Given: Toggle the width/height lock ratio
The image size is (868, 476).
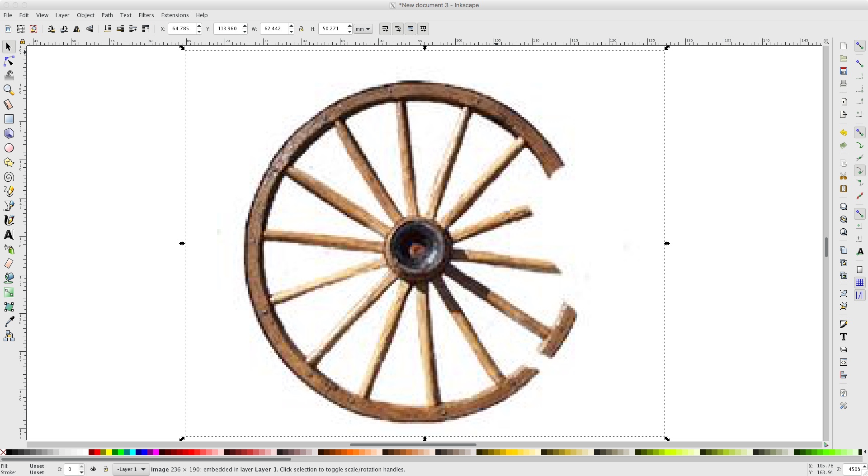Looking at the screenshot, I should pos(302,28).
